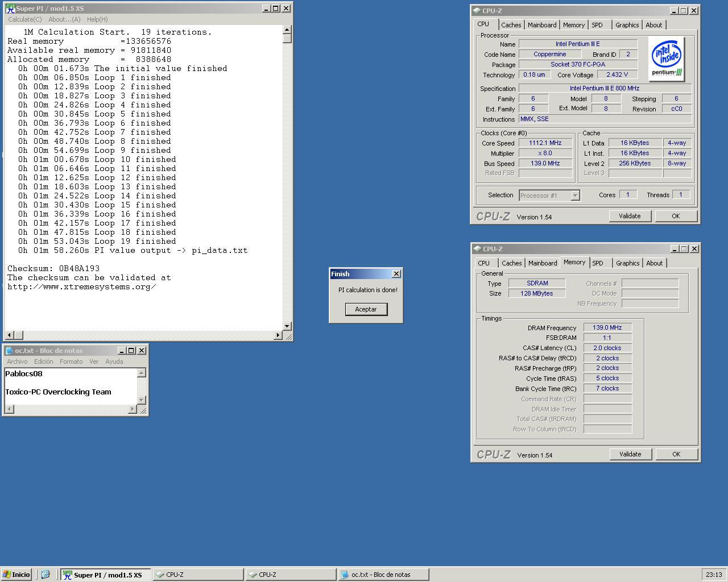
Task: Click OK in bottom CPU-Z Memory window
Action: tap(676, 454)
